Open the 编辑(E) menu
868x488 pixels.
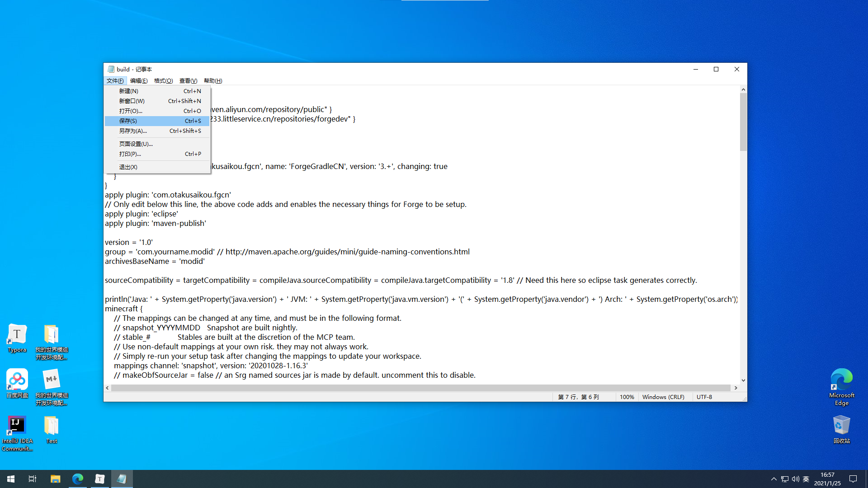click(138, 81)
